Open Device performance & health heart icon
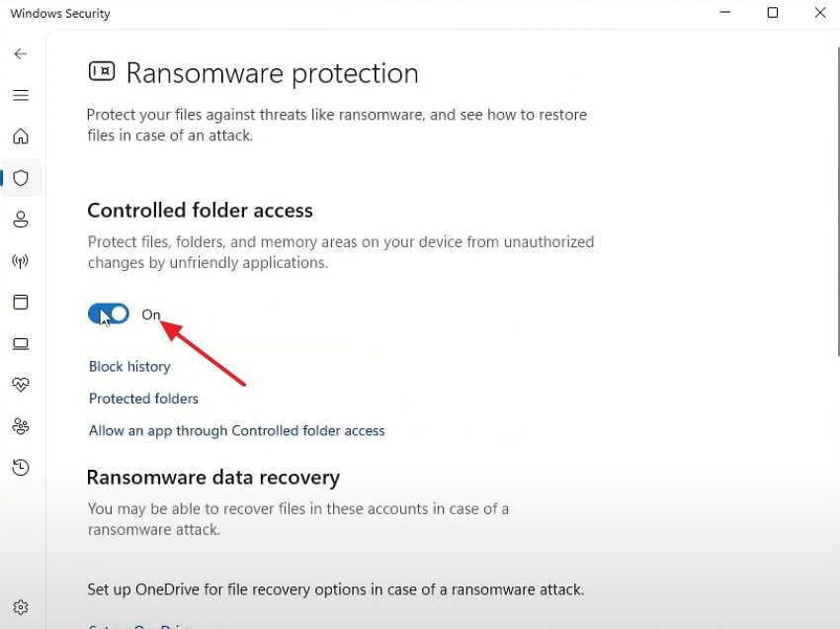The width and height of the screenshot is (840, 629). 21,385
